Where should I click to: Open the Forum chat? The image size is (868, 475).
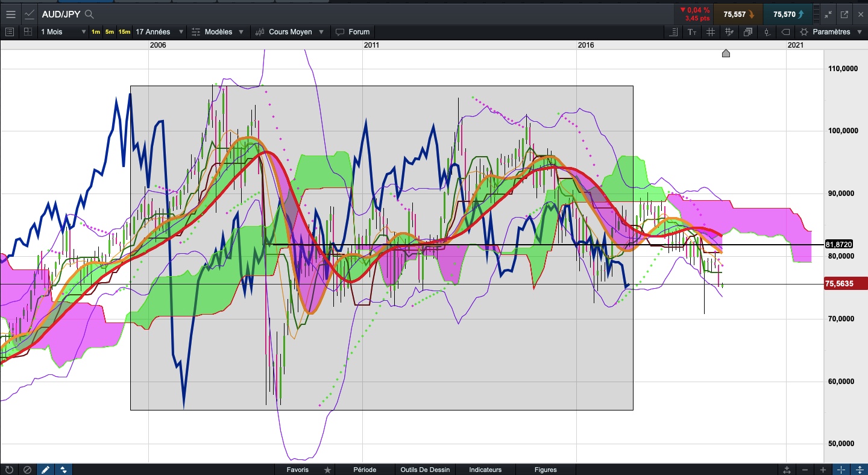[353, 32]
